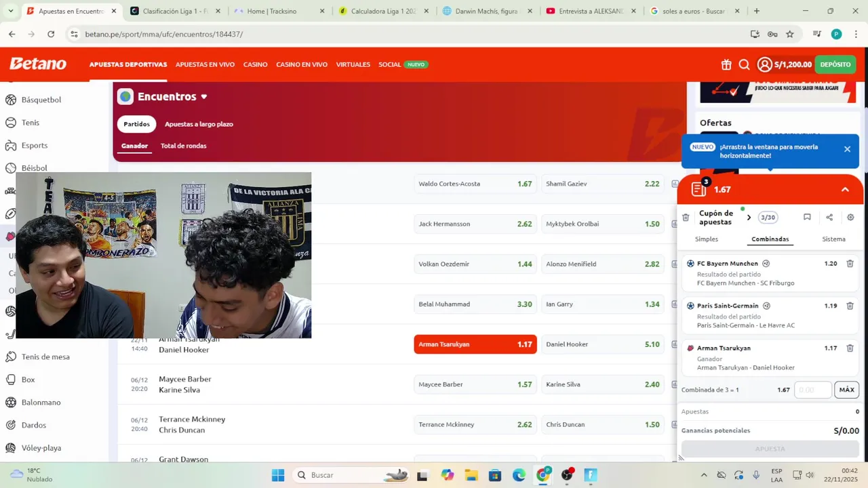Open Terrance Mckinney vs Chris Duncan match
Screen dimensions: 868x488
click(192, 424)
